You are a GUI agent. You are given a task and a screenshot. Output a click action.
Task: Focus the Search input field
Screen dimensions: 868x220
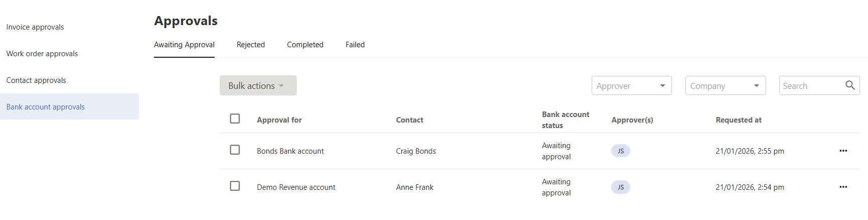(811, 86)
